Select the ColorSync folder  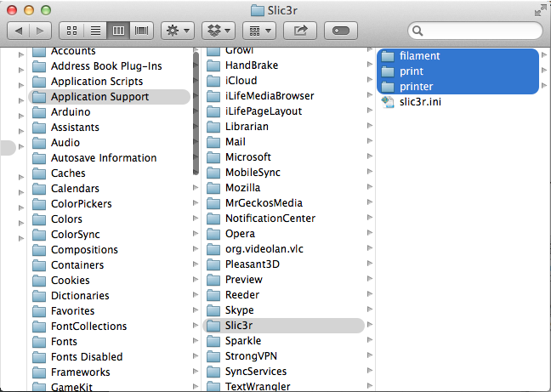pyautogui.click(x=109, y=235)
